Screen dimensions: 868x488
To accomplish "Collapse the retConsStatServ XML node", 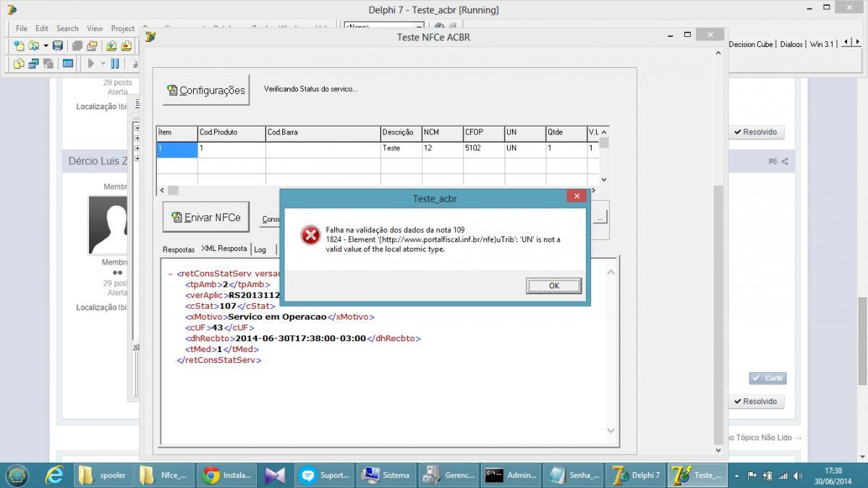I will pos(170,274).
